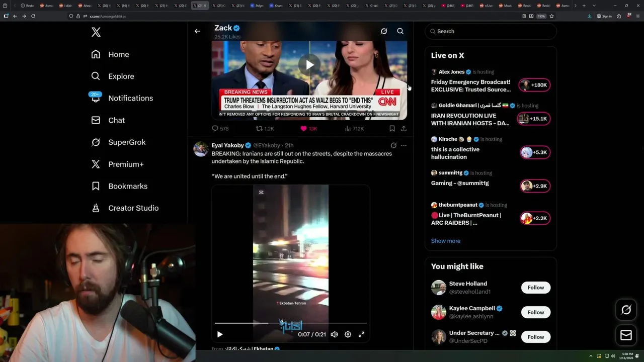Click browser forward button

[24, 16]
